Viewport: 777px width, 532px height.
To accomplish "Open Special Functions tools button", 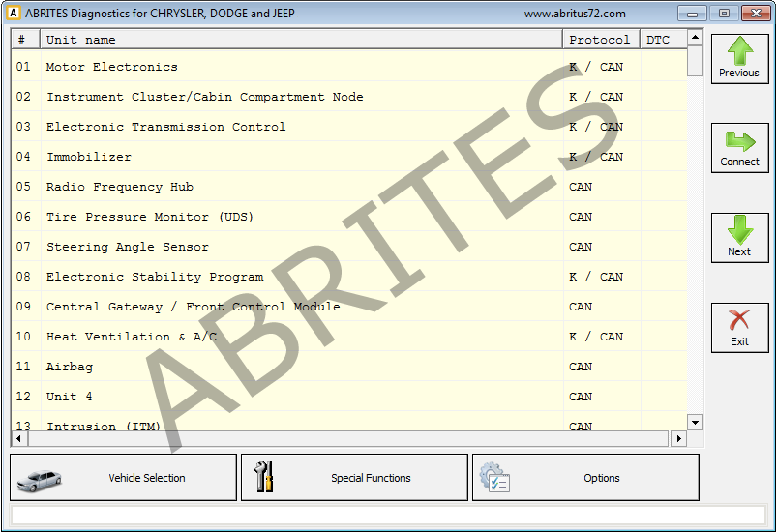I will [x=354, y=478].
